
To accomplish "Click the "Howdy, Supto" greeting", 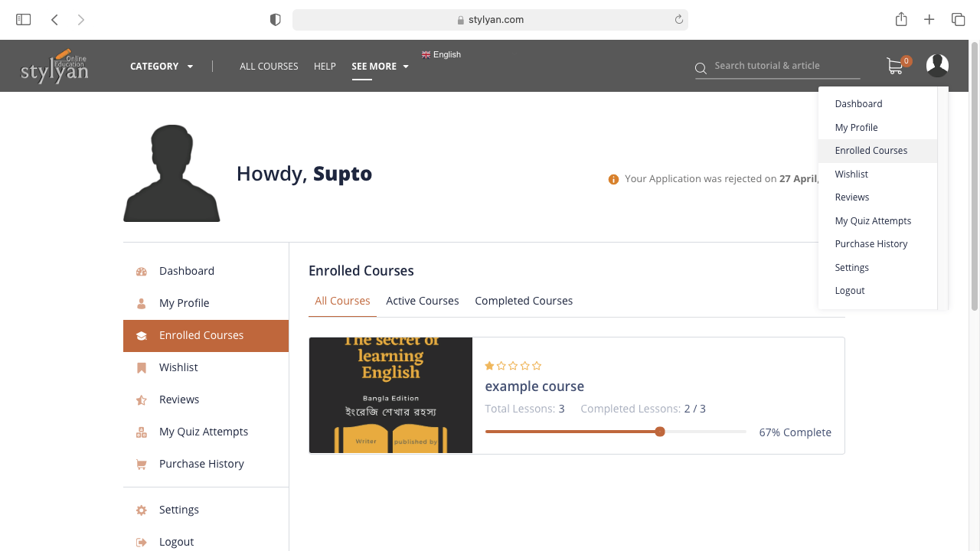I will (x=304, y=174).
